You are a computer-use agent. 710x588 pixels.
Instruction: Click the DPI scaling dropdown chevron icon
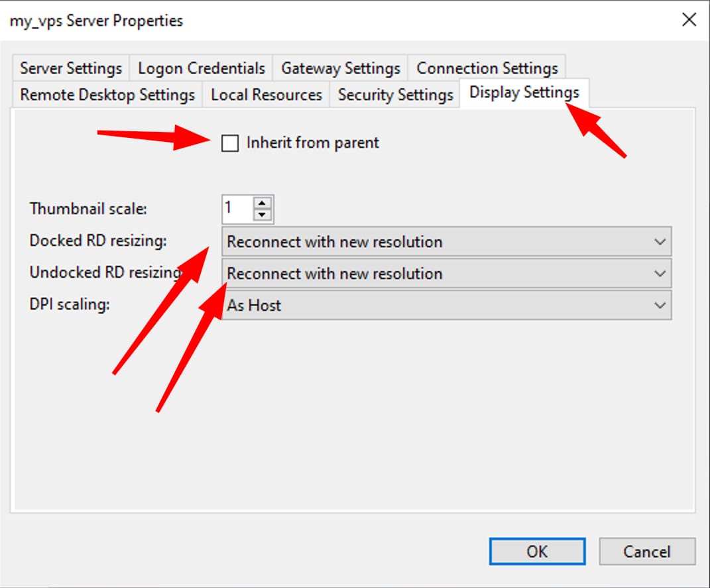point(660,305)
